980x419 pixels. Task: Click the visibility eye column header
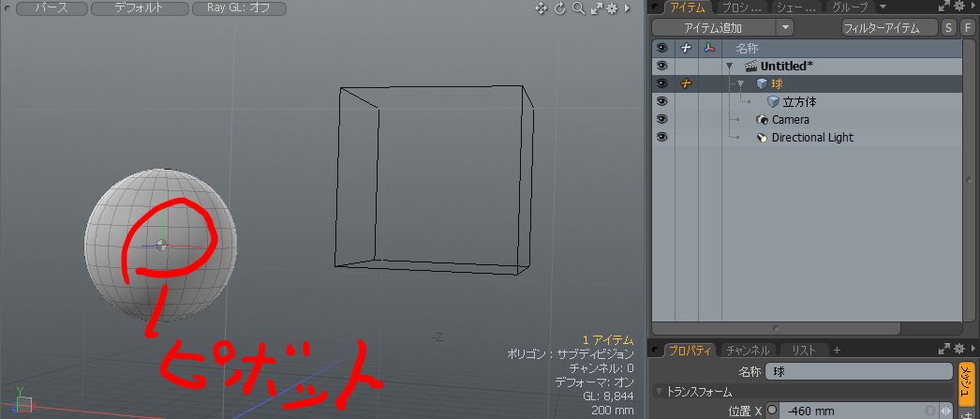pos(662,48)
